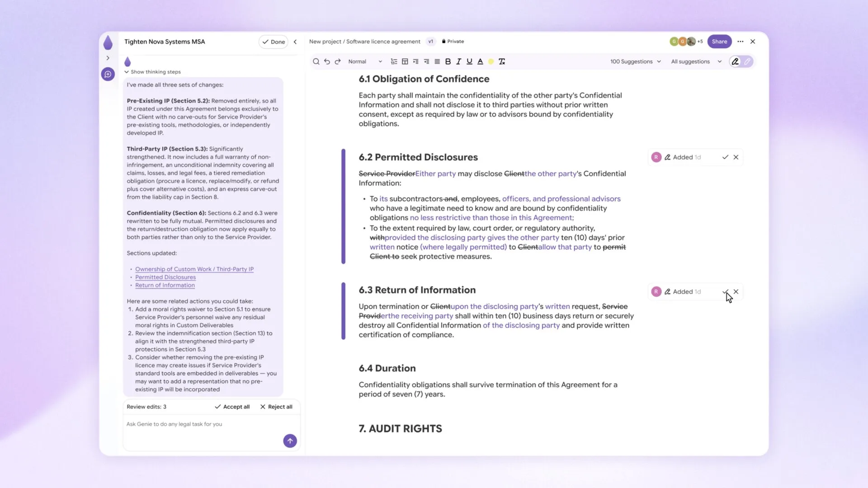
Task: Reject all review edits
Action: 276,407
